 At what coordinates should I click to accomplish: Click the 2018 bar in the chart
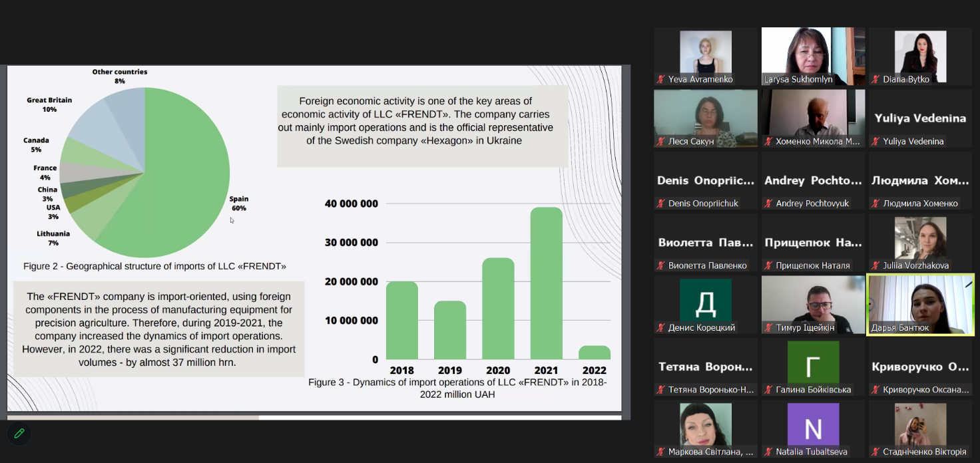click(402, 321)
